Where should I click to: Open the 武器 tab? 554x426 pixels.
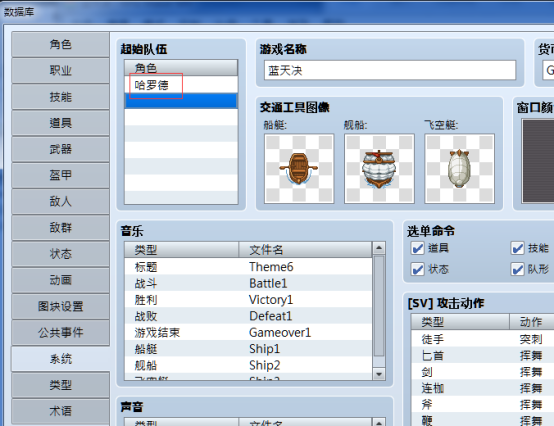60,149
